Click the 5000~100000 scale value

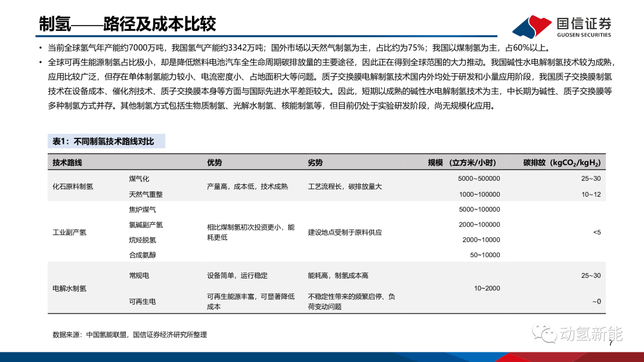tap(479, 209)
